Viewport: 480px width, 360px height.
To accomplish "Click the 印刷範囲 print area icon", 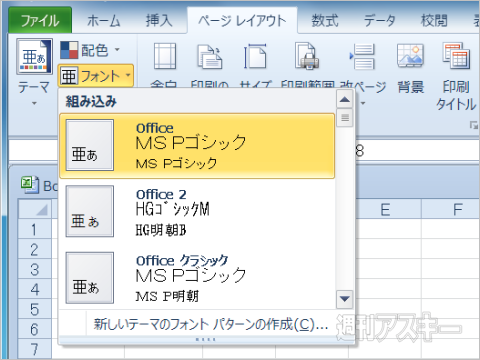I will click(x=307, y=56).
